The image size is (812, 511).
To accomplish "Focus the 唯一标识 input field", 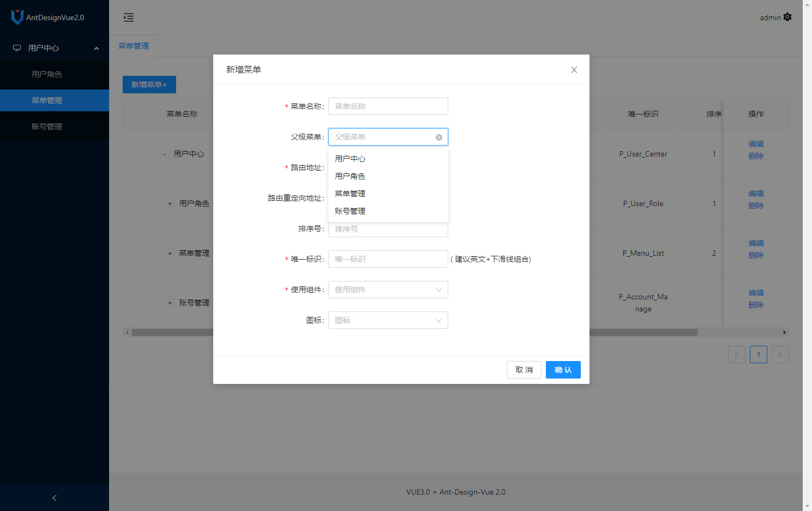I will (x=388, y=259).
